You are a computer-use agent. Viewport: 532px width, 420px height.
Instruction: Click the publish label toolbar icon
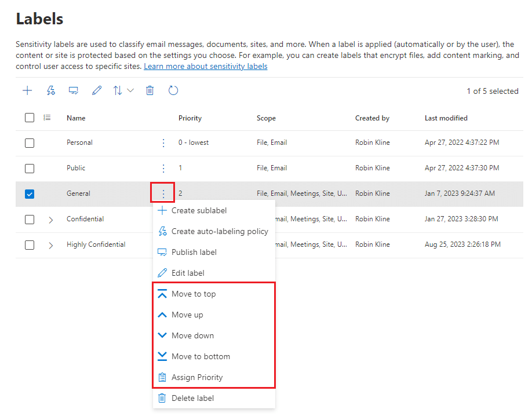74,90
